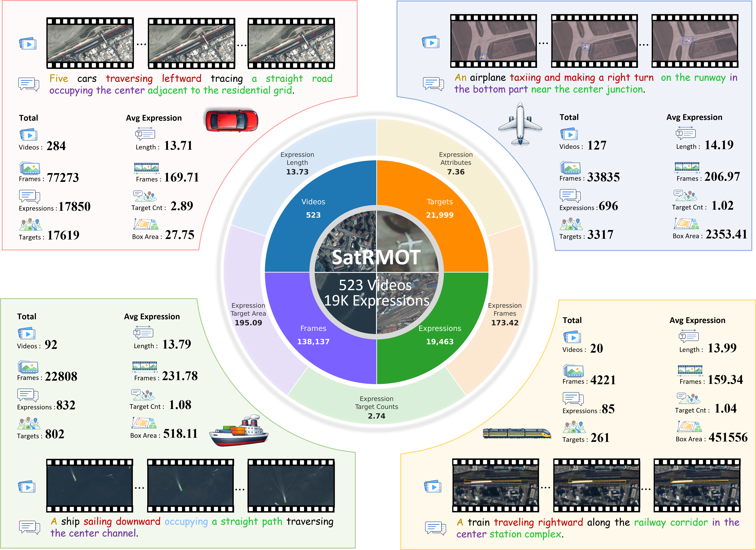Click the ship panel value '832'
The image size is (756, 550).
tap(66, 405)
